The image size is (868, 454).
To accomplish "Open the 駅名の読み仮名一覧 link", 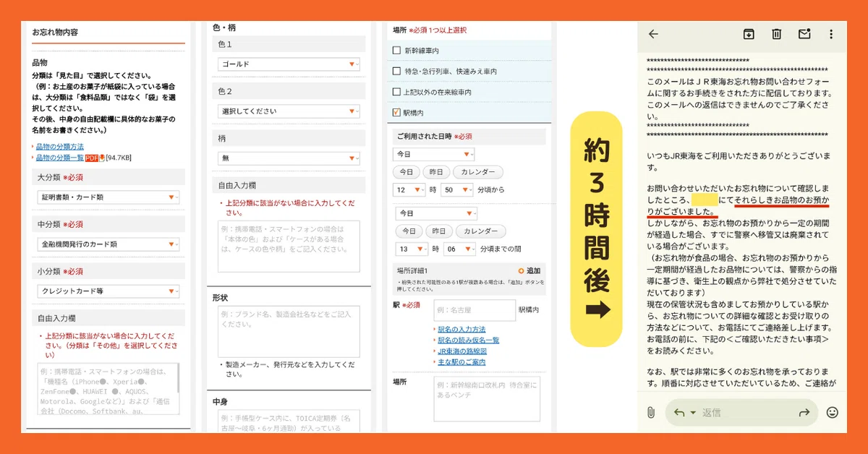I will click(x=468, y=340).
